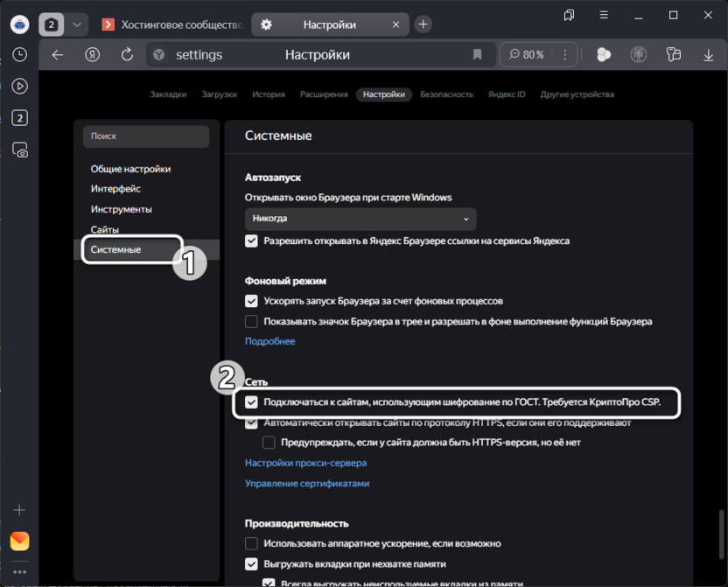The width and height of the screenshot is (728, 587).
Task: Enable hardware acceleration checkbox
Action: [251, 543]
